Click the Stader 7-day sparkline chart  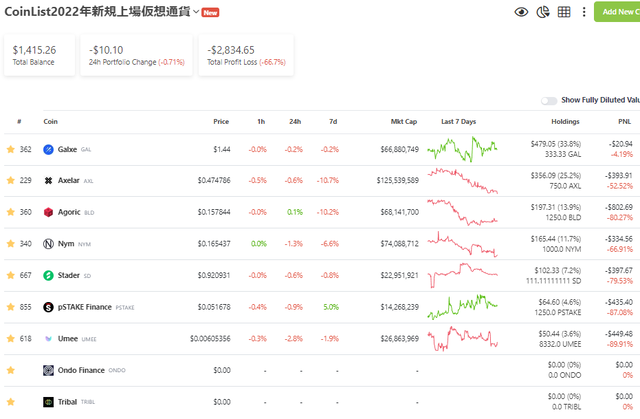[462, 275]
